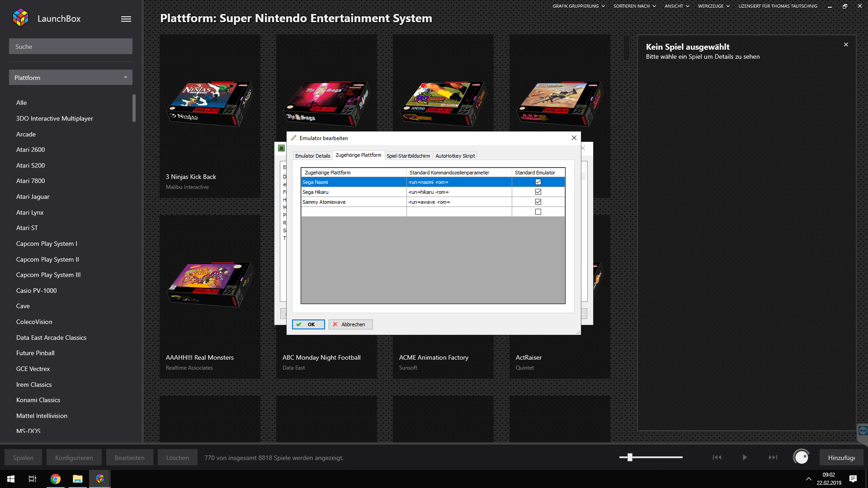
Task: Click the ActRaiser game title
Action: (528, 357)
